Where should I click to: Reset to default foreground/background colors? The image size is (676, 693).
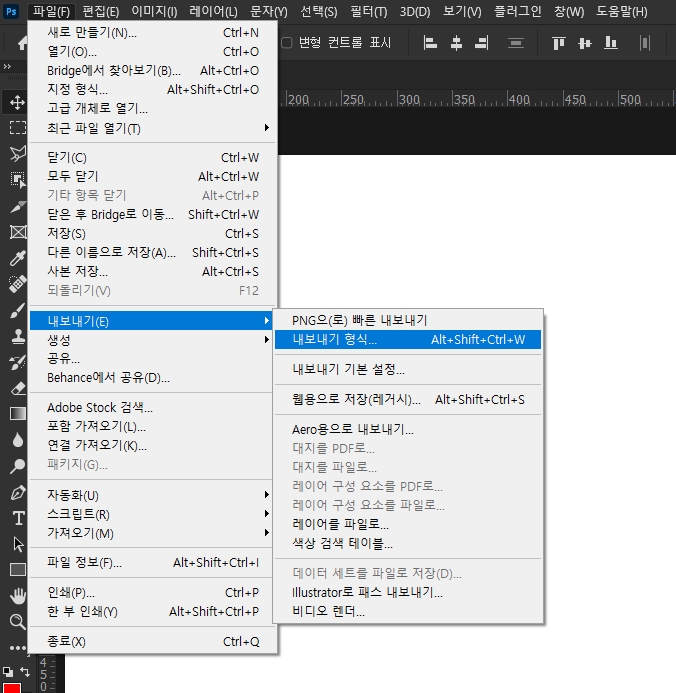[x=8, y=672]
